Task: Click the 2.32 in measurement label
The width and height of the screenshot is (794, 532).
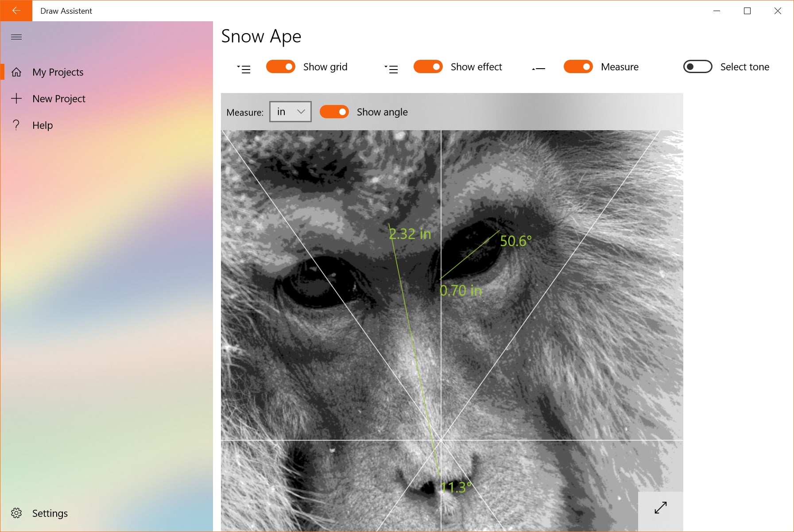Action: [410, 234]
